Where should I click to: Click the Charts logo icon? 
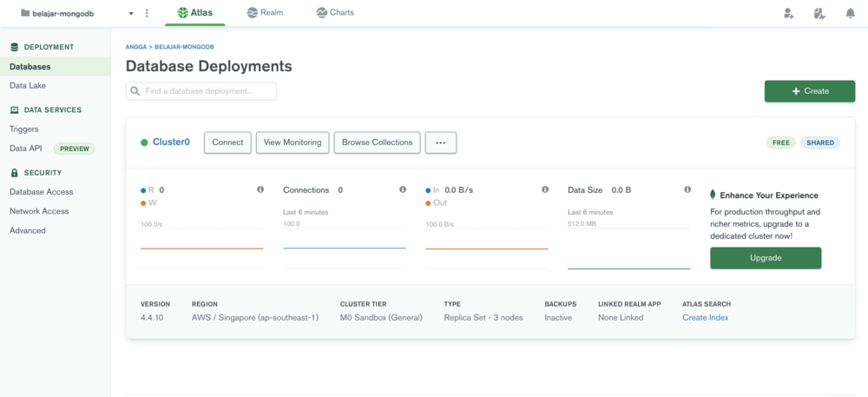(x=322, y=13)
